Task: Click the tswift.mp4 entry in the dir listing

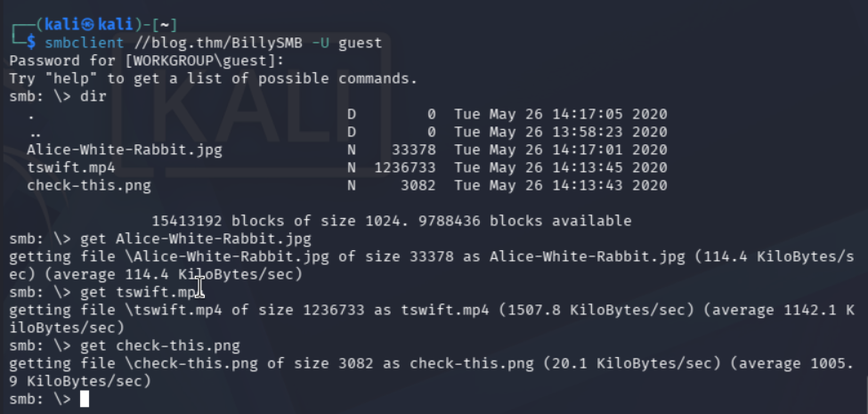Action: pos(71,167)
